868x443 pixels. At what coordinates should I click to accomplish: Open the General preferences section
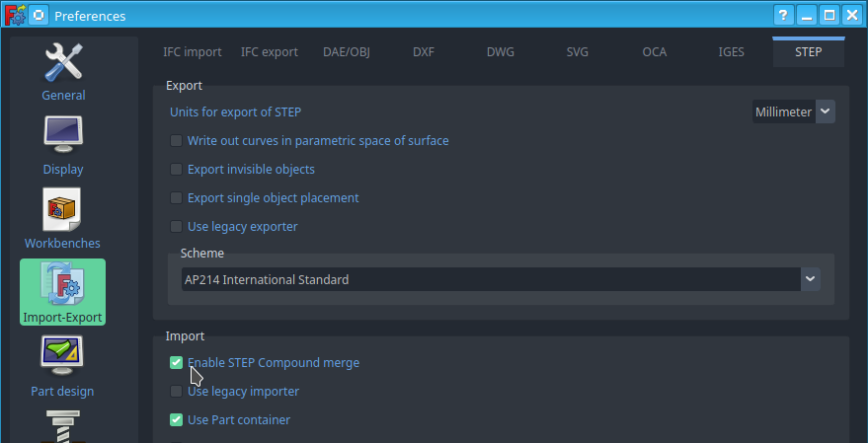(63, 72)
